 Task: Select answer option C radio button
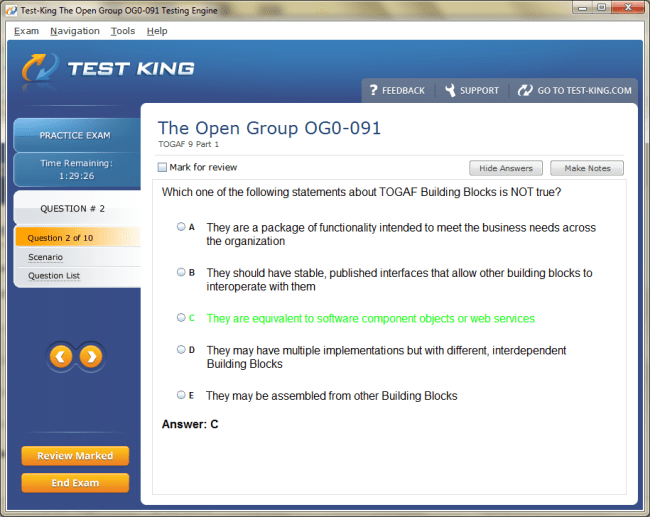tap(181, 318)
